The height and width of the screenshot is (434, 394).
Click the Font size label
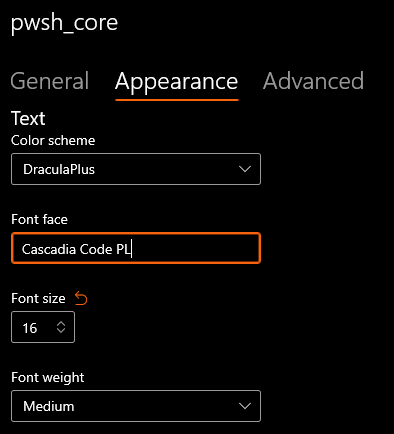[x=38, y=298]
